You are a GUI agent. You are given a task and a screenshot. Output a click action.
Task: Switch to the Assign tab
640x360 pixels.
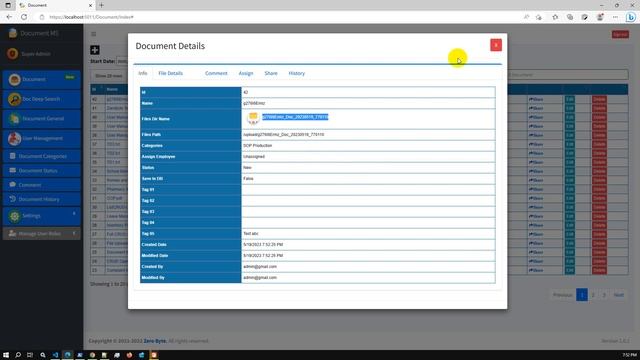pos(246,73)
